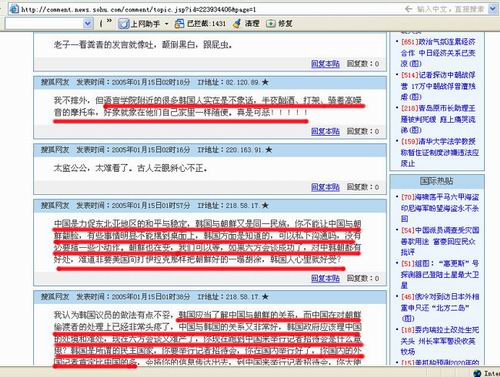Click 搜狐网友 in the 02时16分 comment header
This screenshot has width=500, height=377.
55,150
